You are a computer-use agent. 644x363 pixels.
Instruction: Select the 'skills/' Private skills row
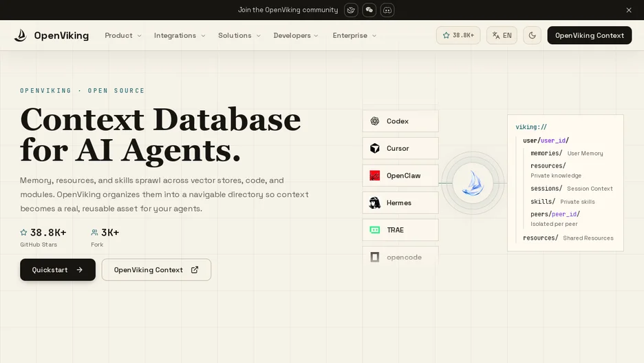point(563,201)
